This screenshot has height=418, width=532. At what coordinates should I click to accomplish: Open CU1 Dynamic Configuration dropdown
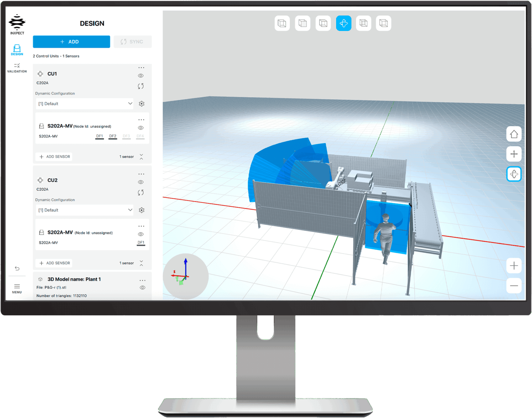pyautogui.click(x=85, y=104)
